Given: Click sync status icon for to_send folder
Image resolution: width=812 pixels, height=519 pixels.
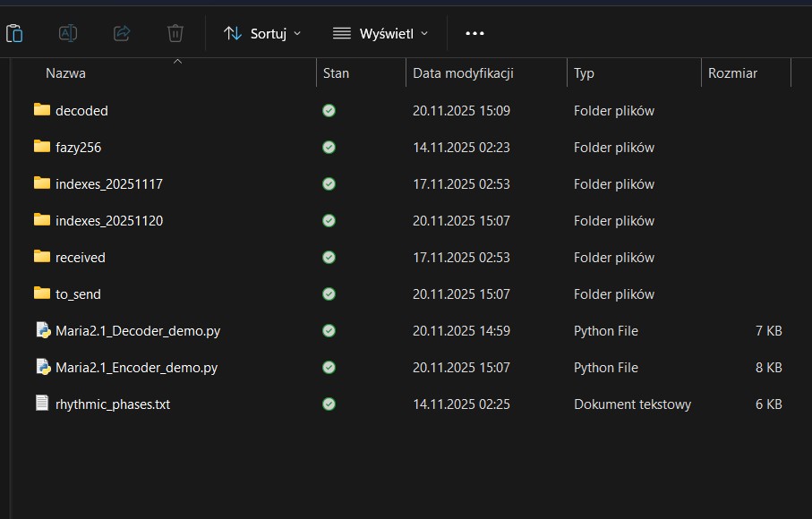Looking at the screenshot, I should coord(329,294).
